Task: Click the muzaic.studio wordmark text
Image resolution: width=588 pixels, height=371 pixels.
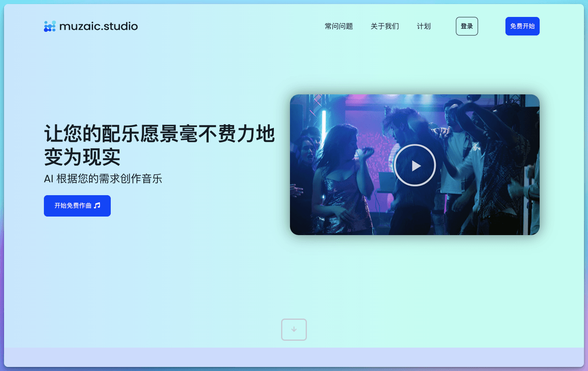Action: pyautogui.click(x=99, y=26)
